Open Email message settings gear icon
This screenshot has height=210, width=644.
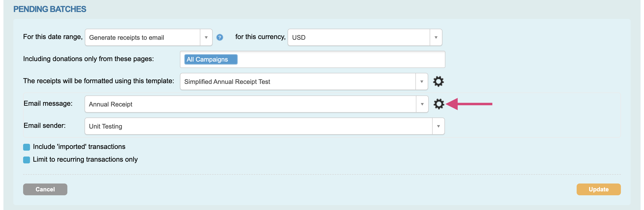pos(439,104)
